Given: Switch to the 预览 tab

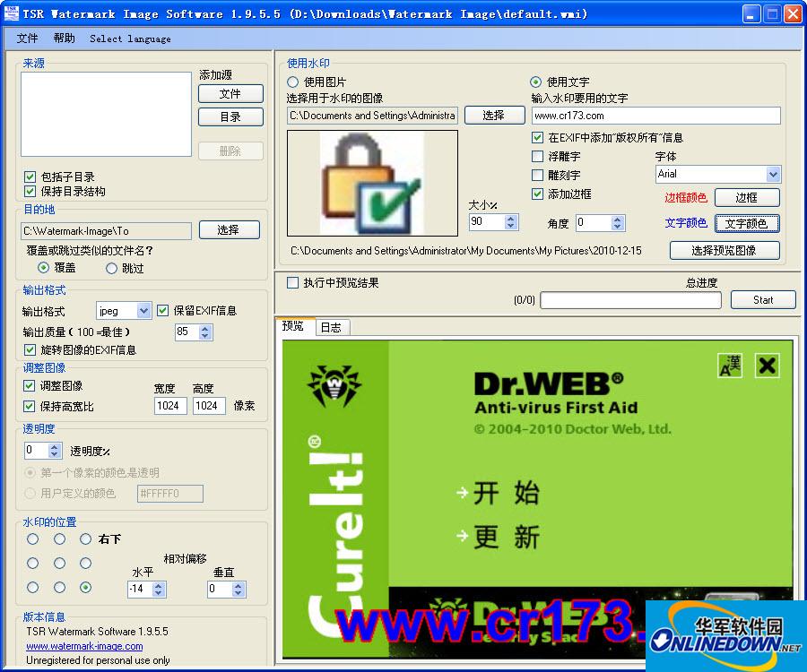Looking at the screenshot, I should [293, 326].
